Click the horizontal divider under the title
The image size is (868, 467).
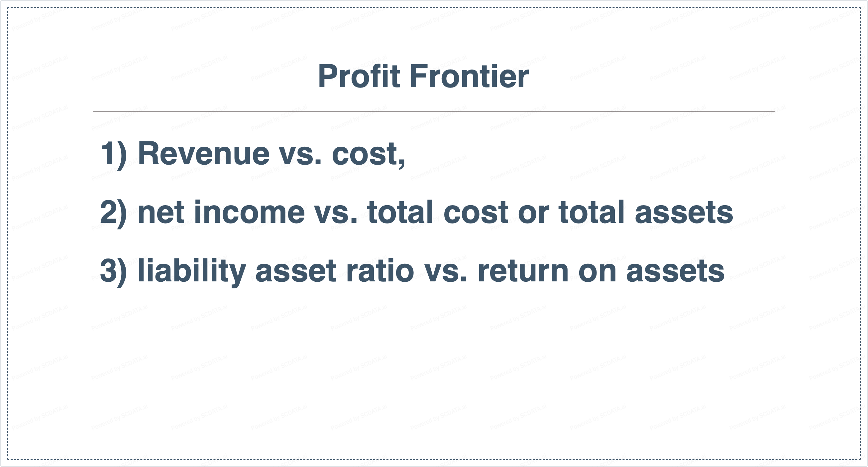click(x=434, y=111)
